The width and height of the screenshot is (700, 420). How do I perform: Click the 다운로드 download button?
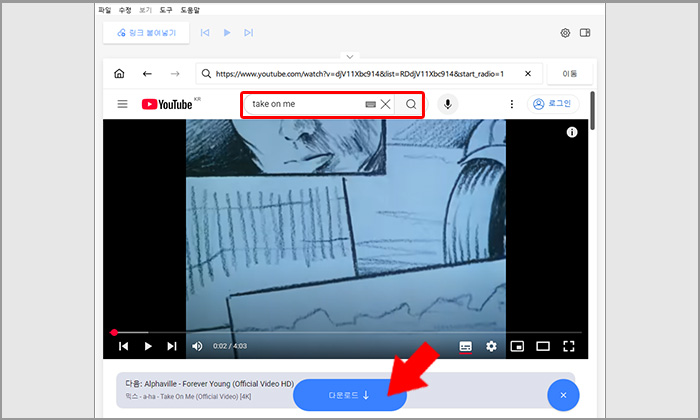point(350,395)
